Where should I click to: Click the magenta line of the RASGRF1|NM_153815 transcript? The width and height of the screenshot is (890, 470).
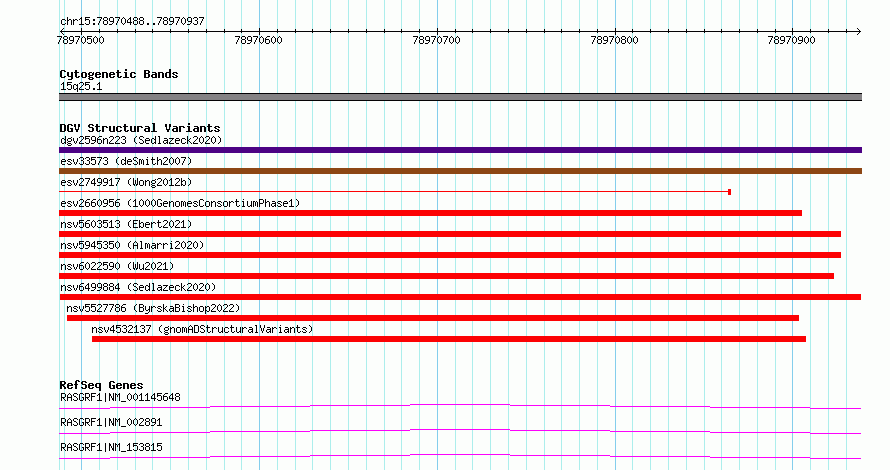tap(460, 456)
